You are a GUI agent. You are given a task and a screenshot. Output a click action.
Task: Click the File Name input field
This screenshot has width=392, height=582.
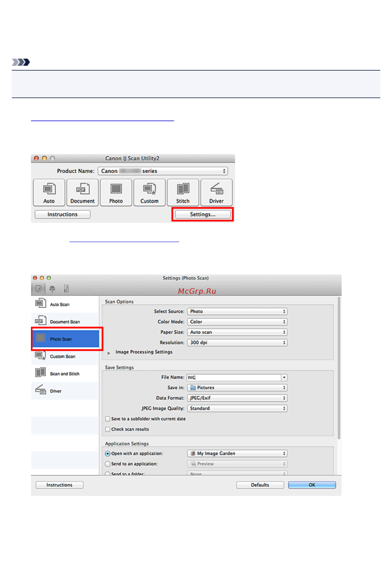pos(234,377)
